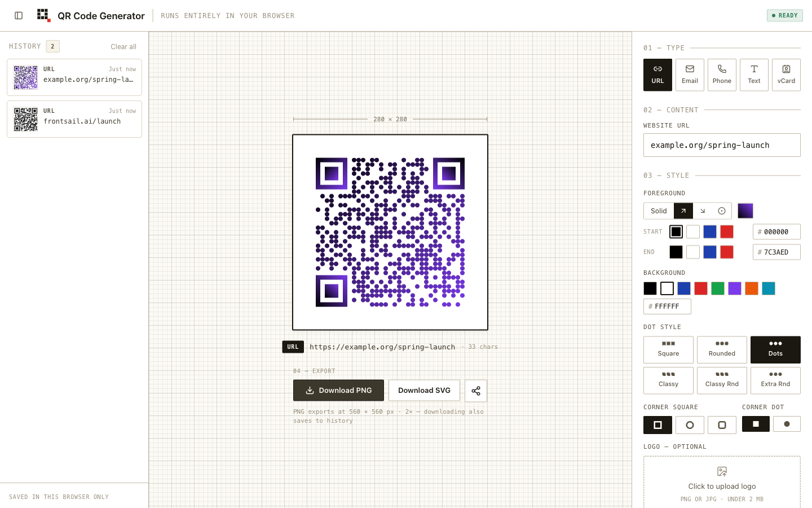This screenshot has width=812, height=508.
Task: Focus the Website URL input field
Action: tap(722, 145)
